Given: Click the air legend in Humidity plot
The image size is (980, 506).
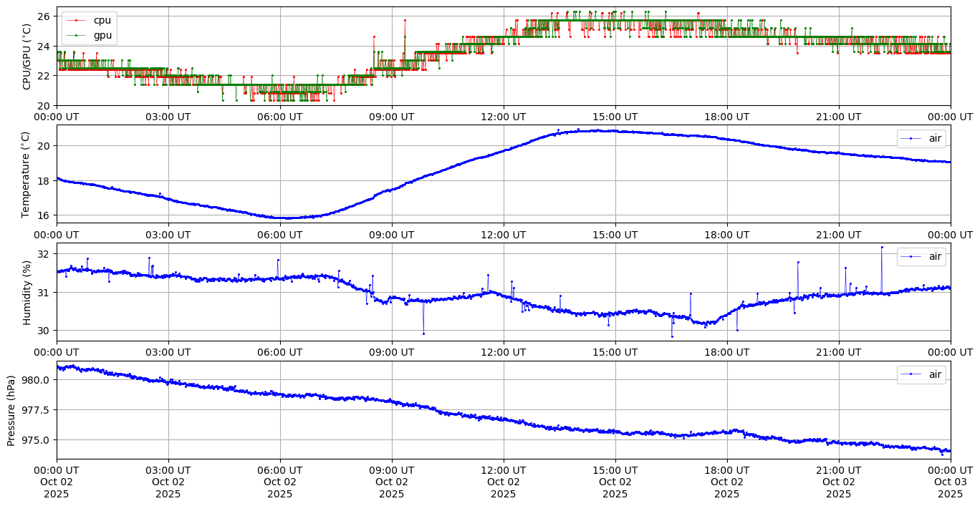Looking at the screenshot, I should click(921, 256).
